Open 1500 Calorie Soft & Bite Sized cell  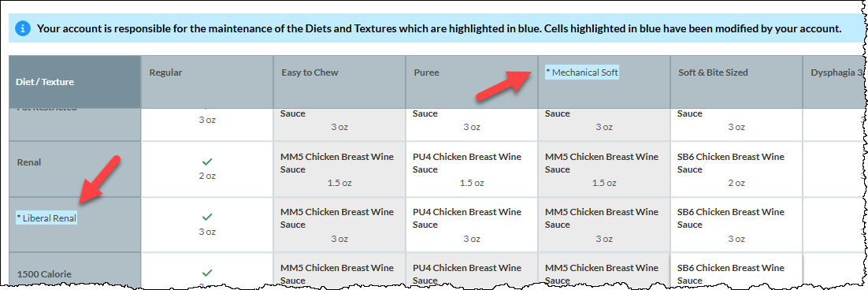coord(736,271)
